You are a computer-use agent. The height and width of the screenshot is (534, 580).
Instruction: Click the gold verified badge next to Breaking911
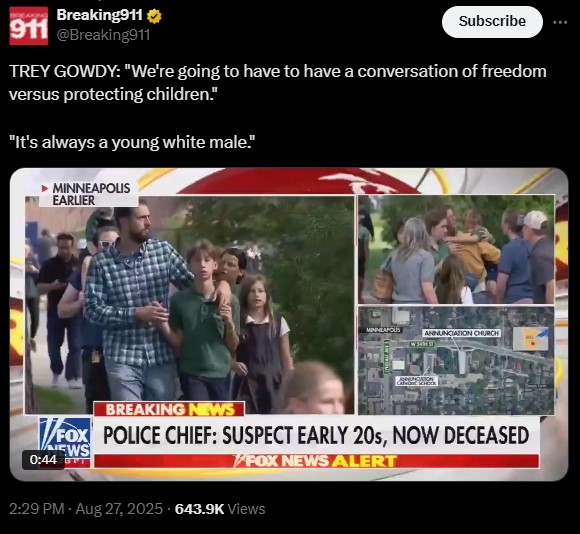coord(154,16)
